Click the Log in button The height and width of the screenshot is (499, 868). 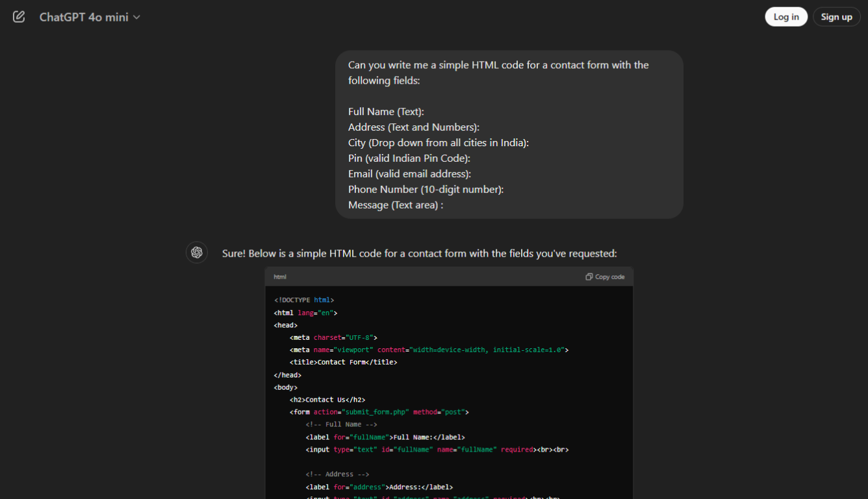(786, 17)
